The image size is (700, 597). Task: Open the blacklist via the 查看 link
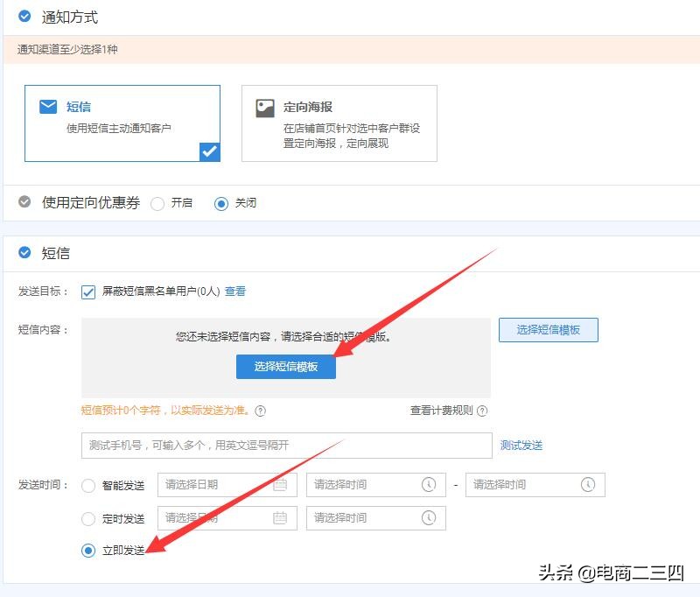(234, 291)
